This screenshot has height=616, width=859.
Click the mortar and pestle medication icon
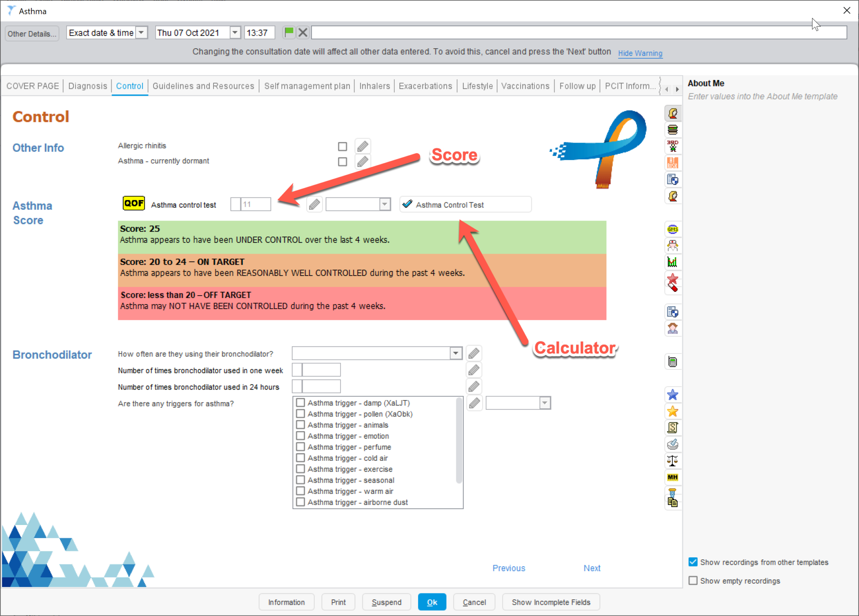[673, 444]
